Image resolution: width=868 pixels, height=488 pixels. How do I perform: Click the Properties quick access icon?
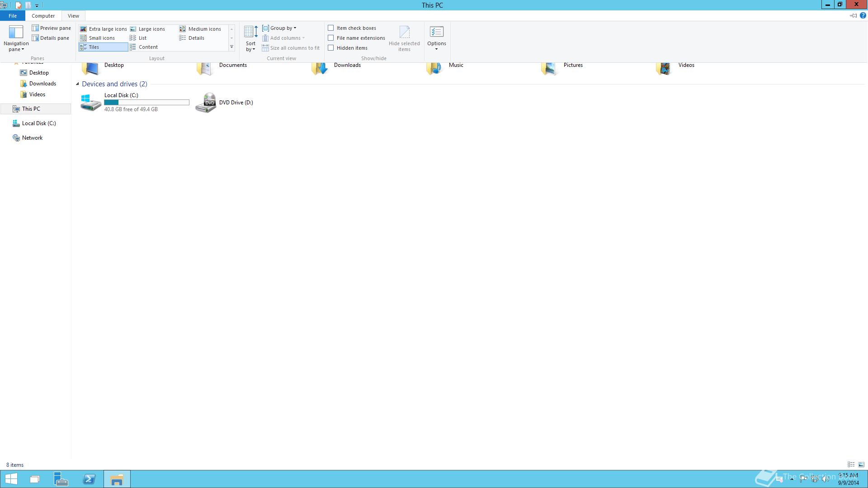(18, 5)
